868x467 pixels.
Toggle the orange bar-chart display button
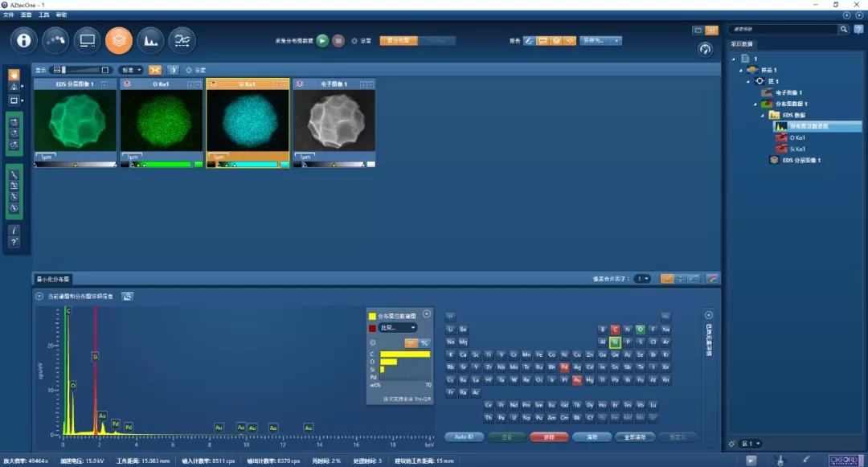pos(411,343)
